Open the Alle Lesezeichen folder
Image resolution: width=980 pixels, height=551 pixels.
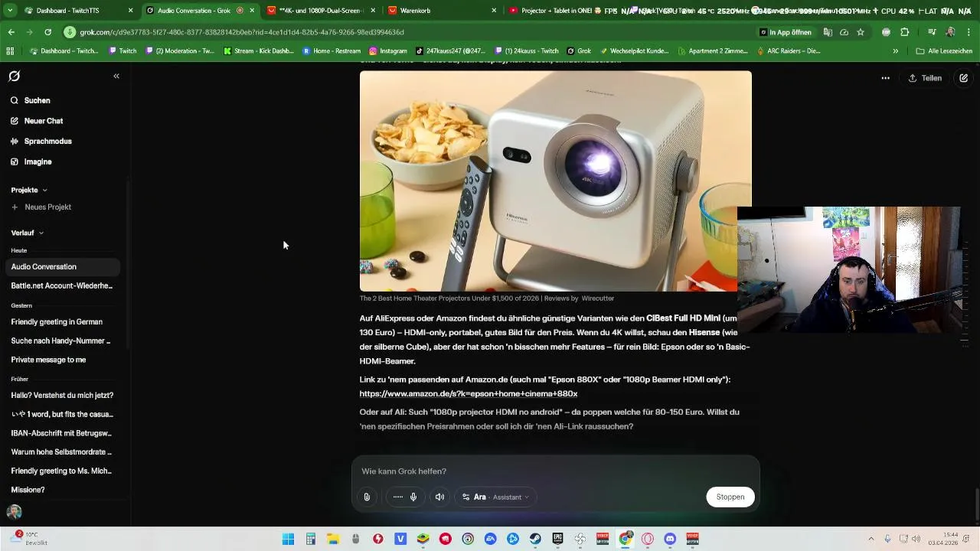(943, 51)
